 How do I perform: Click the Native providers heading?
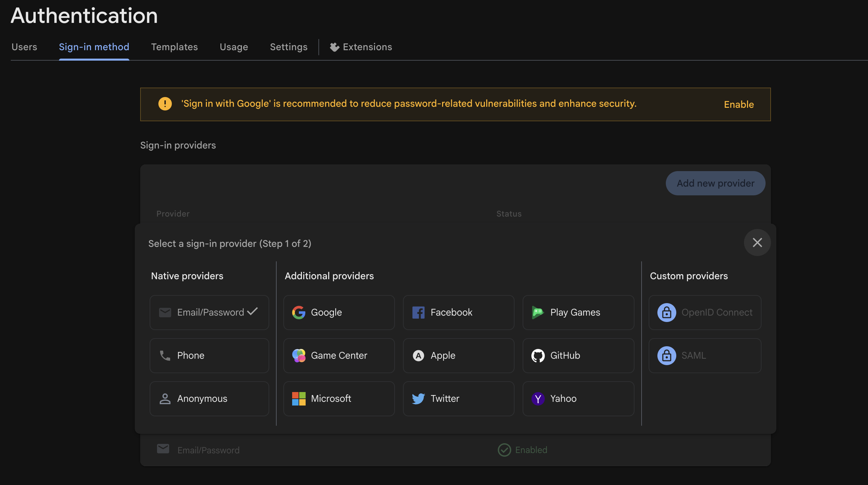pos(187,276)
